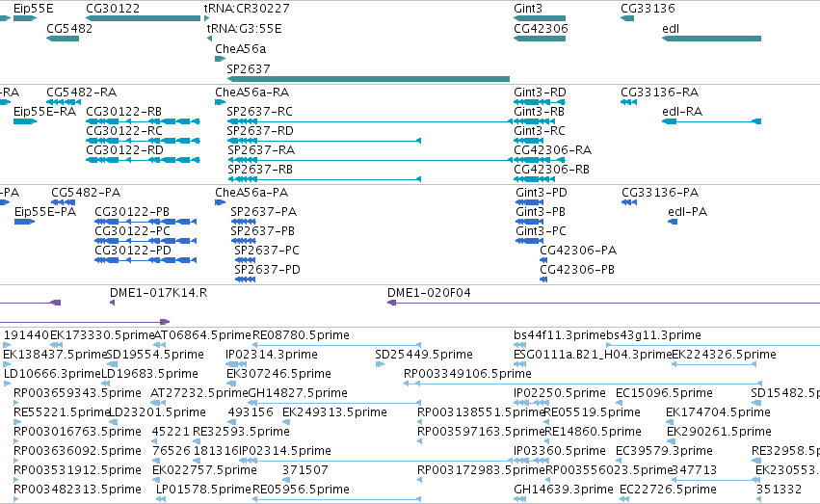Click the SP2637 gene label
Viewport: 820px width, 504px height.
[x=249, y=69]
